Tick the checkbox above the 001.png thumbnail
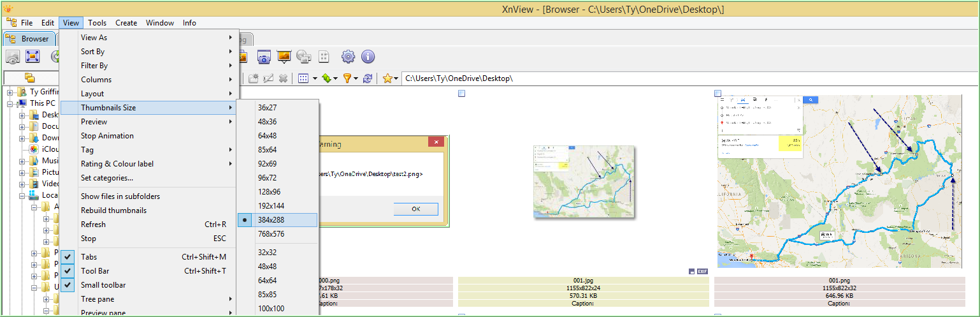Viewport: 980px width, 317px height. pos(718,94)
